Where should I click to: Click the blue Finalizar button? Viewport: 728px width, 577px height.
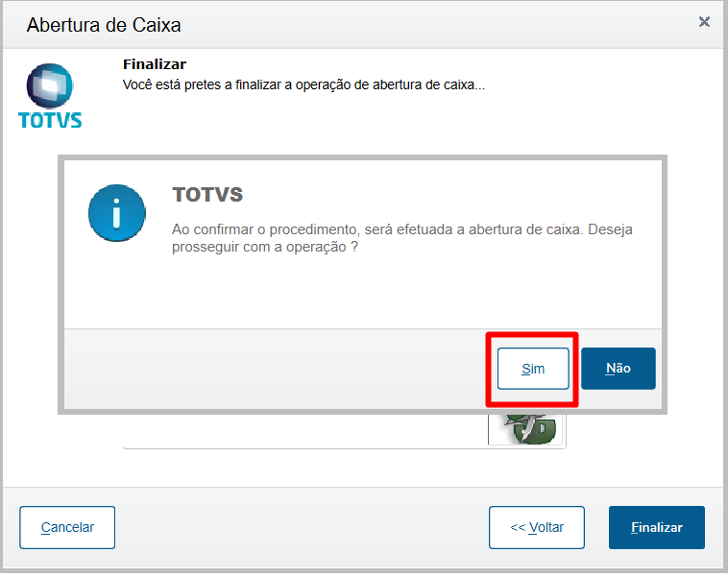[657, 527]
